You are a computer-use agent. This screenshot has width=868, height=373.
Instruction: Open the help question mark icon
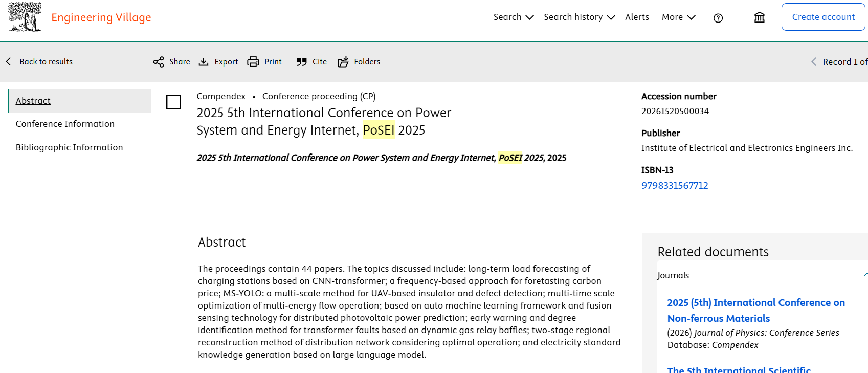point(718,18)
